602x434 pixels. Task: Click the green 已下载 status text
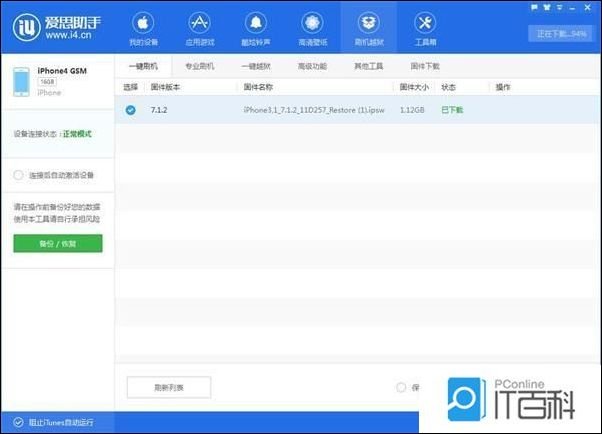point(452,110)
